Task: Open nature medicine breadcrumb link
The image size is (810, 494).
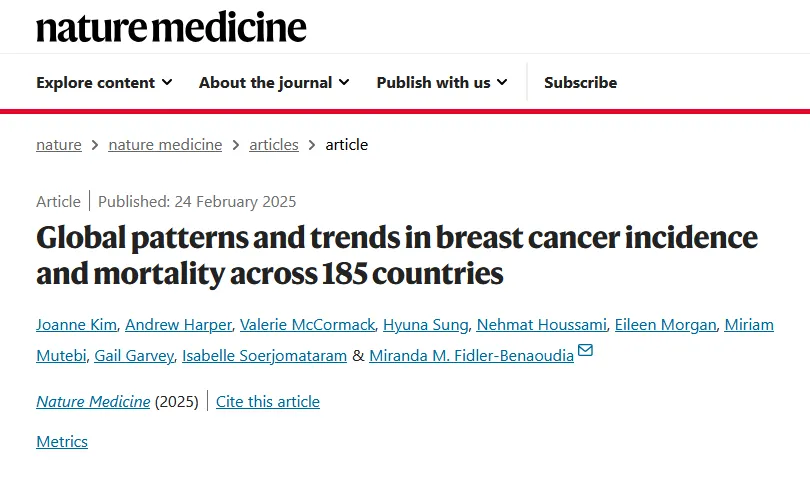Action: click(x=165, y=145)
